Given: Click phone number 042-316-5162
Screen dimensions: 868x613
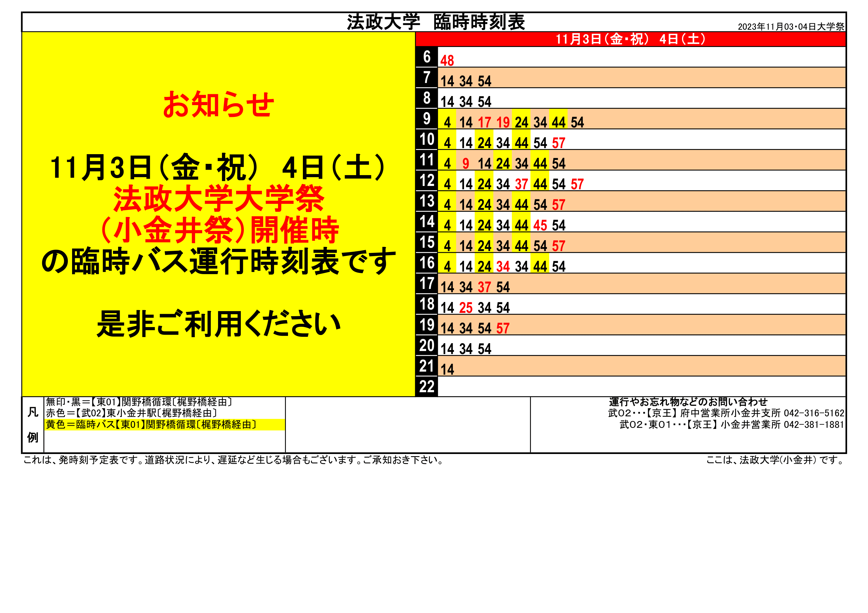Looking at the screenshot, I should pos(813,413).
